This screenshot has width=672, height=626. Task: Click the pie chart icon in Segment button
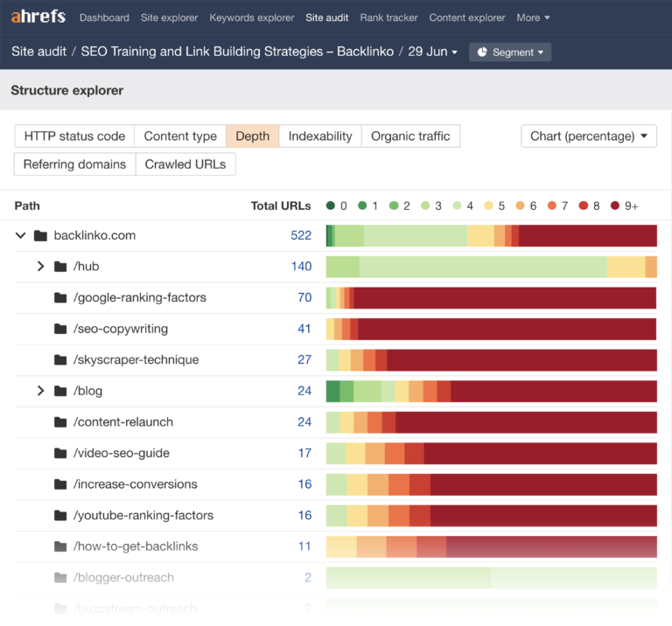click(x=482, y=52)
